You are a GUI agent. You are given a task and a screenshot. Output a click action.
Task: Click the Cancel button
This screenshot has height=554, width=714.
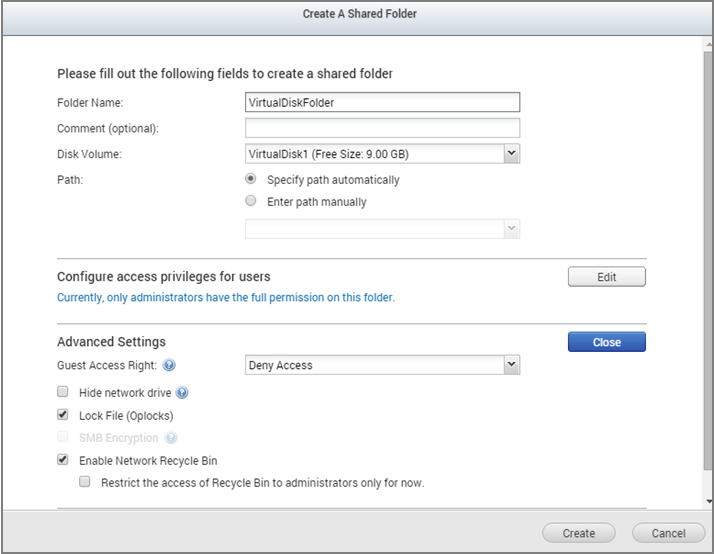[668, 533]
